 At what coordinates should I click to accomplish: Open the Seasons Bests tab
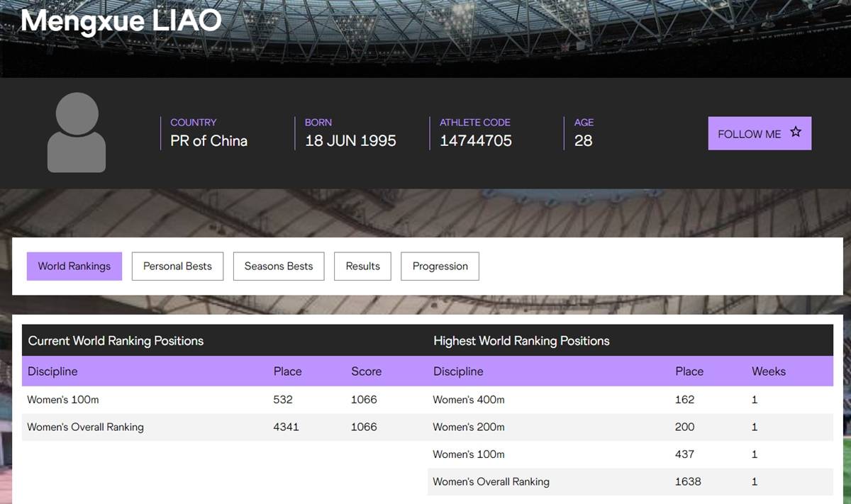[x=279, y=267]
